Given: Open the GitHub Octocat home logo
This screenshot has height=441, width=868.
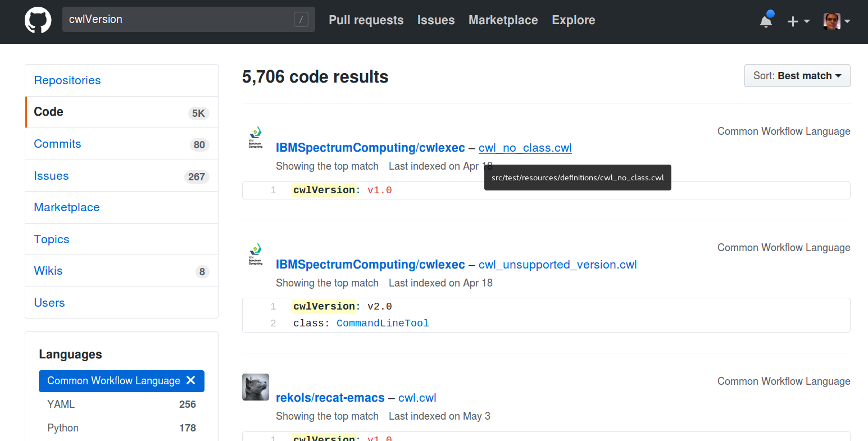Looking at the screenshot, I should [x=38, y=20].
